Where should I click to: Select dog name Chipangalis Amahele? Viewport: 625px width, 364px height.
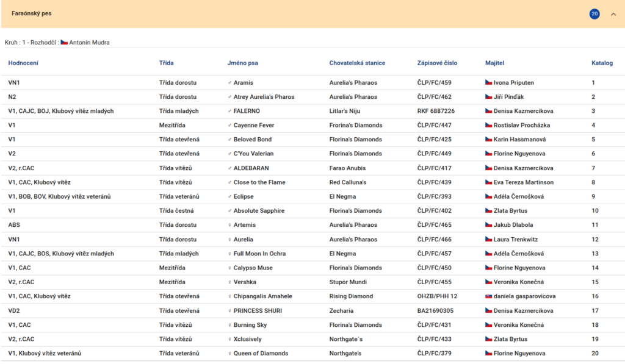[x=262, y=296]
